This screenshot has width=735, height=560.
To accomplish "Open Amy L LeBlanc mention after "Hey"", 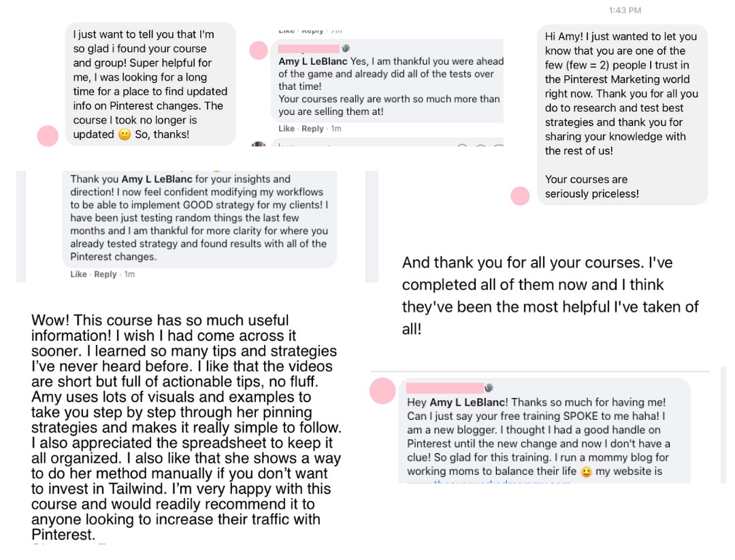I will pos(467,402).
